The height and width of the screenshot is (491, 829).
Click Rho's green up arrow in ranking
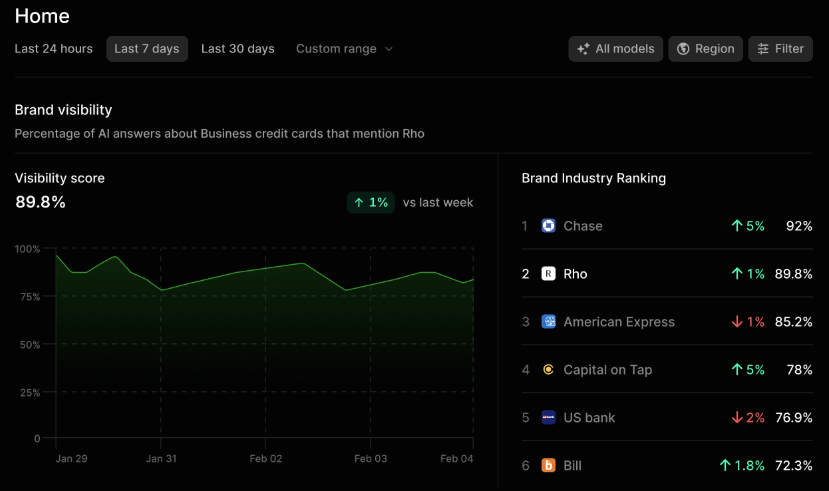737,274
